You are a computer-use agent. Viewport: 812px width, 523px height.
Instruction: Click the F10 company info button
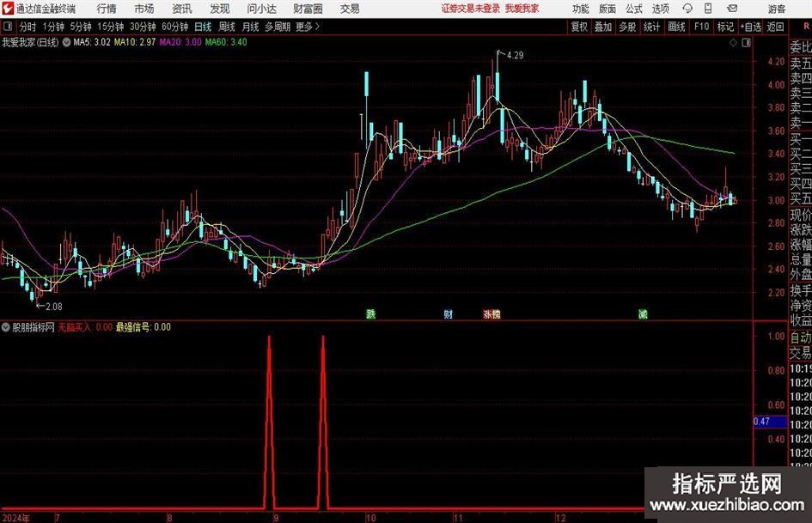[x=702, y=27]
